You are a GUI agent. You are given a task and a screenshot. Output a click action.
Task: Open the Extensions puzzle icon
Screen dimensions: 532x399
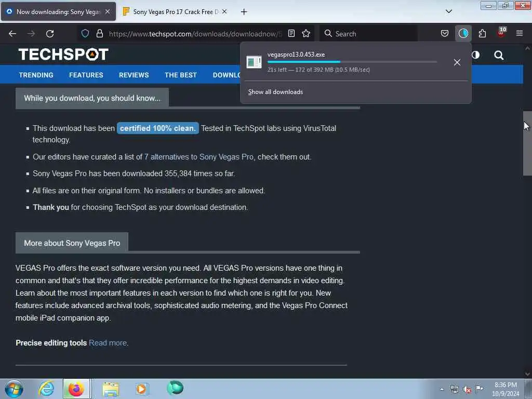[x=482, y=33]
